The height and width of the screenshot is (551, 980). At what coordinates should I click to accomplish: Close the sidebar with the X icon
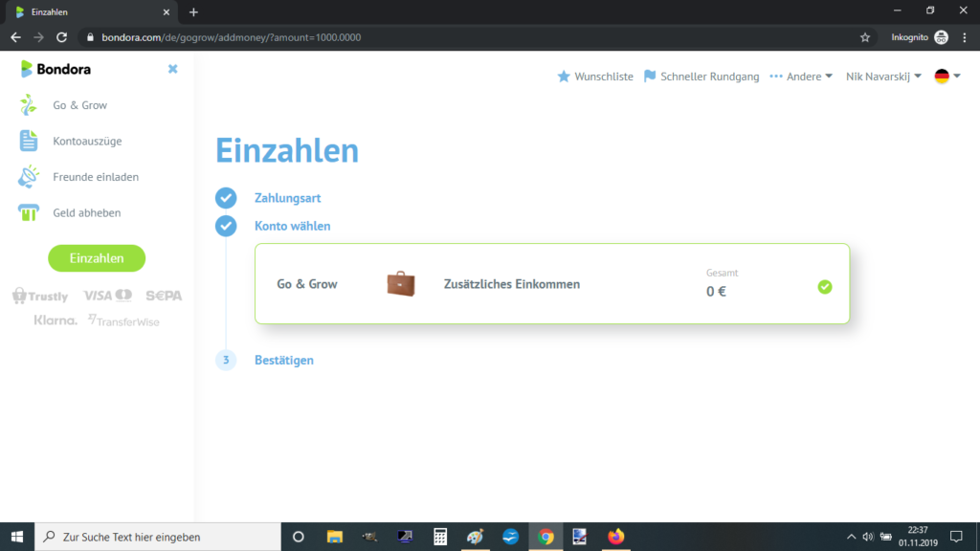(172, 69)
